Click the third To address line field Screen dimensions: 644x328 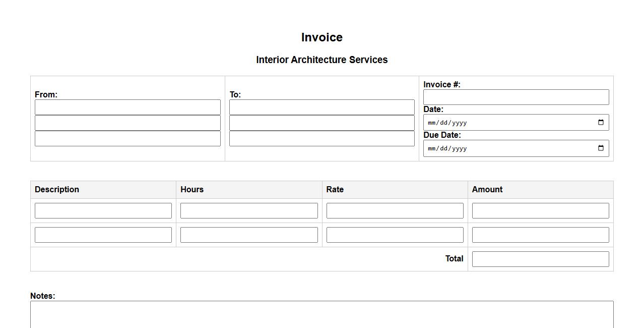coord(321,138)
